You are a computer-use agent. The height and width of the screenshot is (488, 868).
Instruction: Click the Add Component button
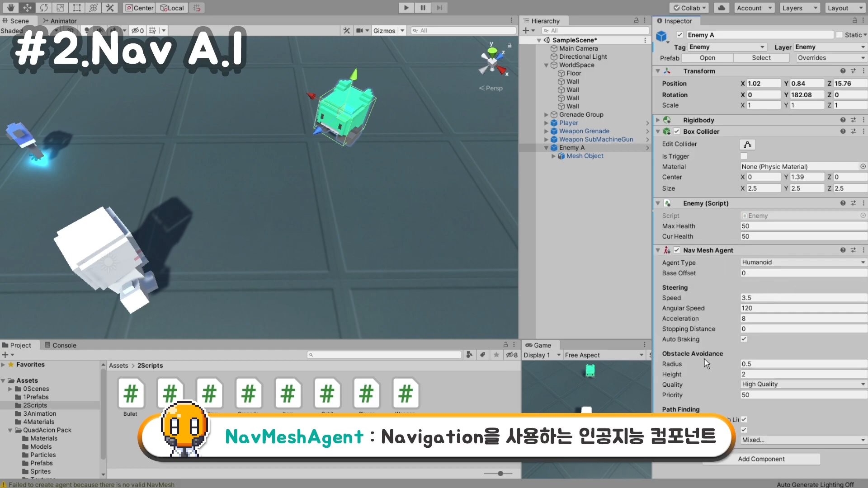[761, 459]
